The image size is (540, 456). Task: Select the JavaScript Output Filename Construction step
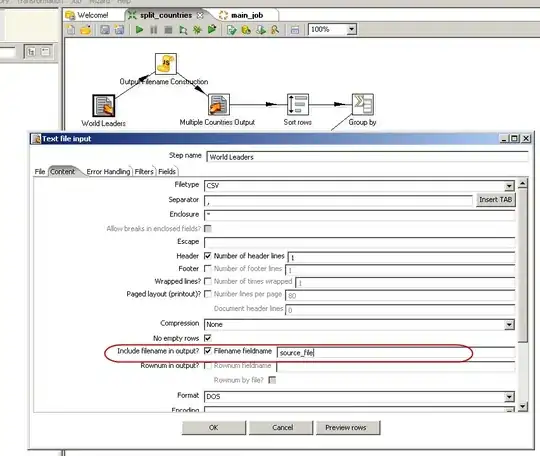point(166,63)
